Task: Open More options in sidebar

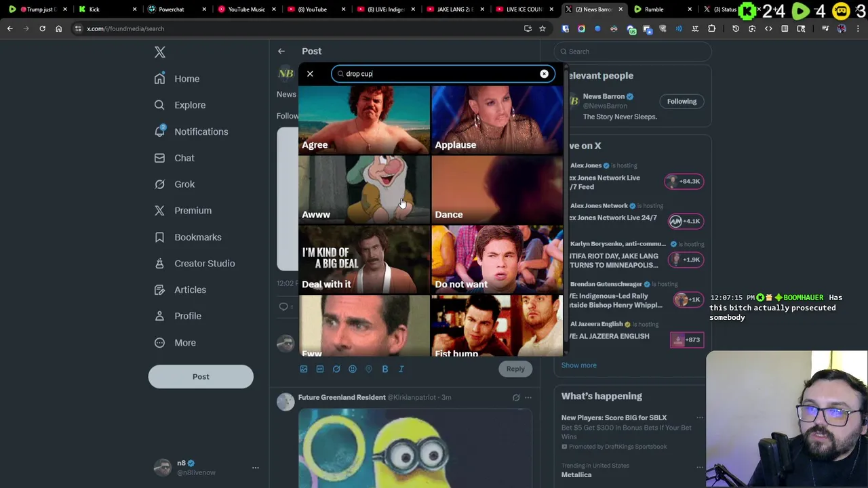Action: 175,342
